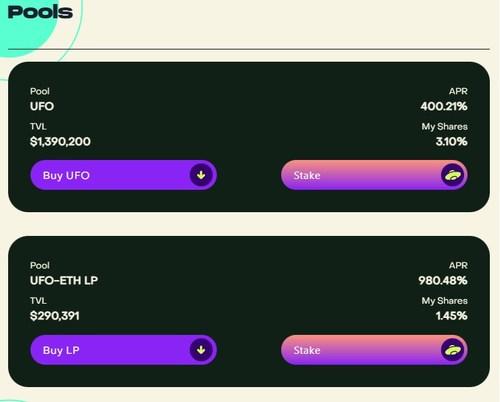Viewport: 500px width, 402px height.
Task: Click the down arrow icon on Buy UFO
Action: point(201,175)
